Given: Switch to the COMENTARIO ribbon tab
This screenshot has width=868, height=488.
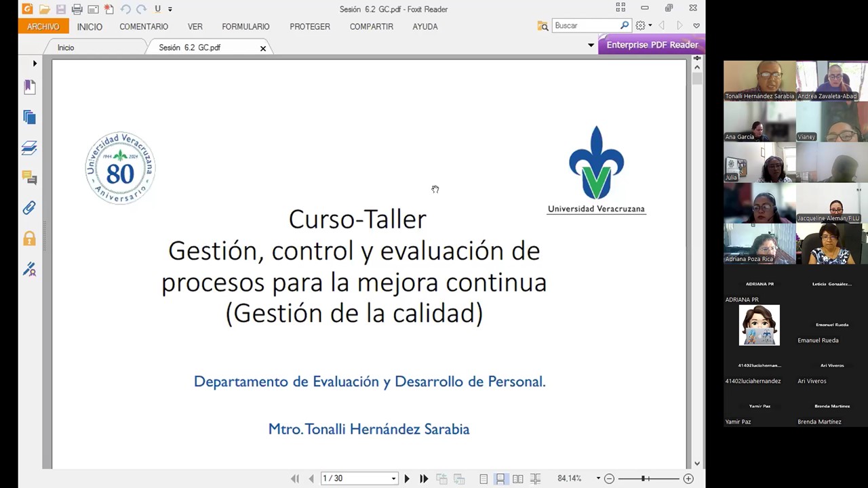Looking at the screenshot, I should tap(144, 26).
